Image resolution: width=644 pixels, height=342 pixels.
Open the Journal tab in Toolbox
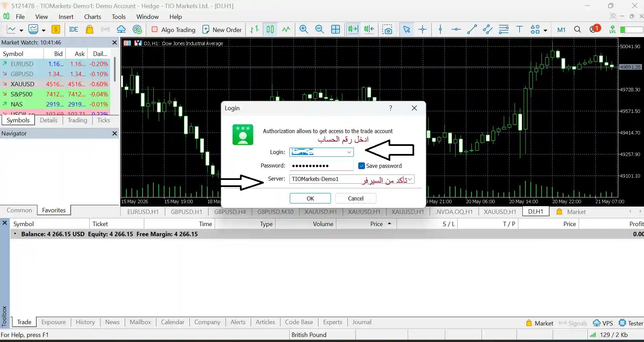point(362,322)
